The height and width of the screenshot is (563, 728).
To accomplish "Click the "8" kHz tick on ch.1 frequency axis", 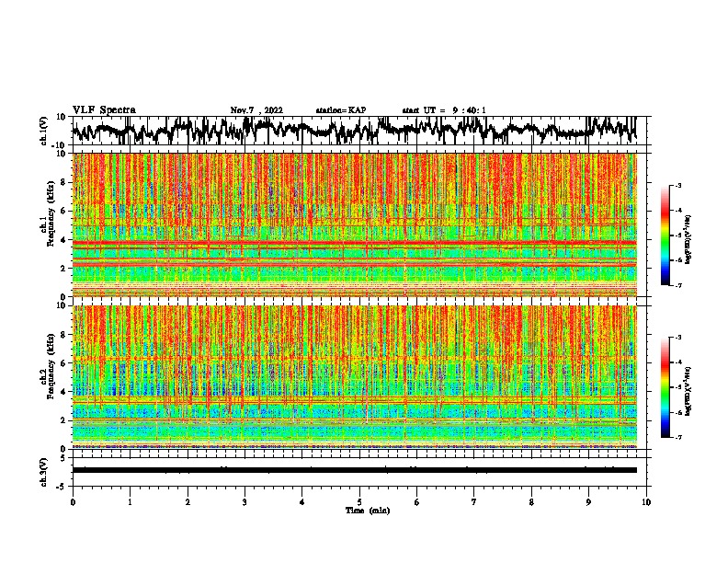I will pyautogui.click(x=64, y=182).
